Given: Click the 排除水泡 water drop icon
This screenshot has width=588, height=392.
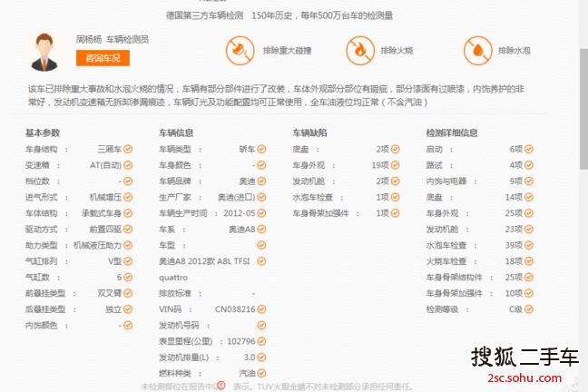Looking at the screenshot, I should (477, 51).
